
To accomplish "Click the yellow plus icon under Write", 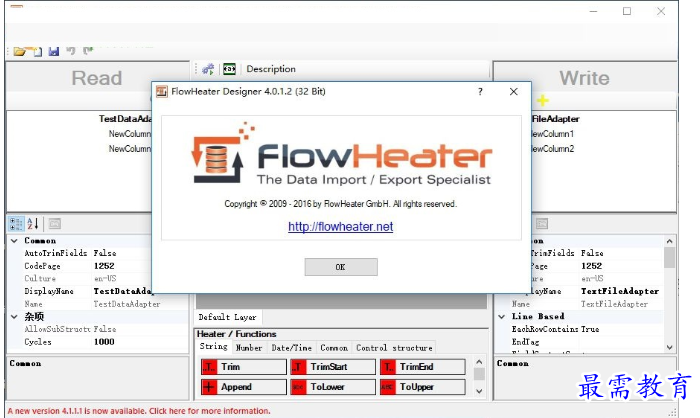I will 542,100.
